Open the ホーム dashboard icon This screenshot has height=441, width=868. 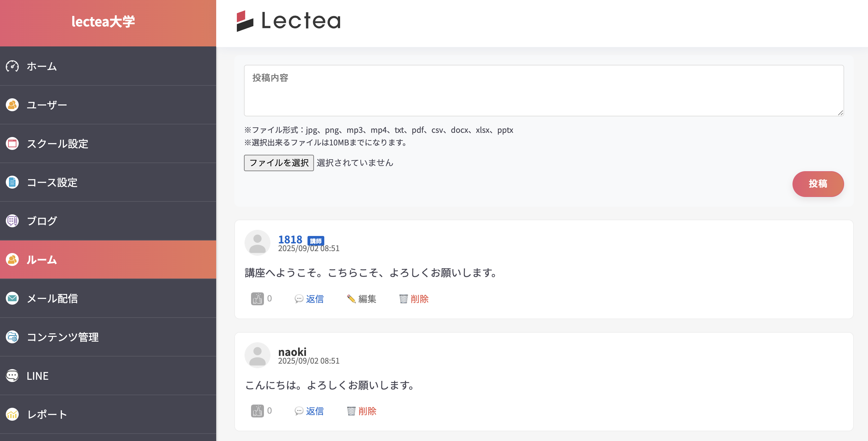coord(12,66)
